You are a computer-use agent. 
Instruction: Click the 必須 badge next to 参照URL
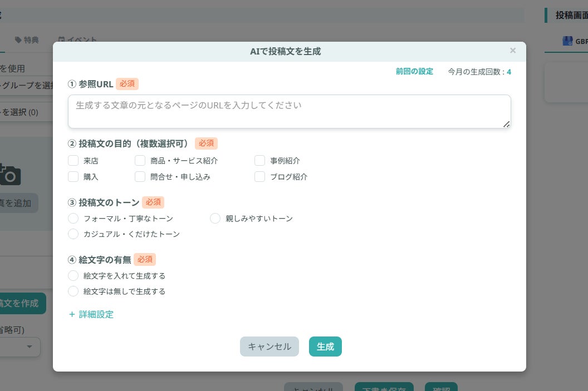[127, 84]
